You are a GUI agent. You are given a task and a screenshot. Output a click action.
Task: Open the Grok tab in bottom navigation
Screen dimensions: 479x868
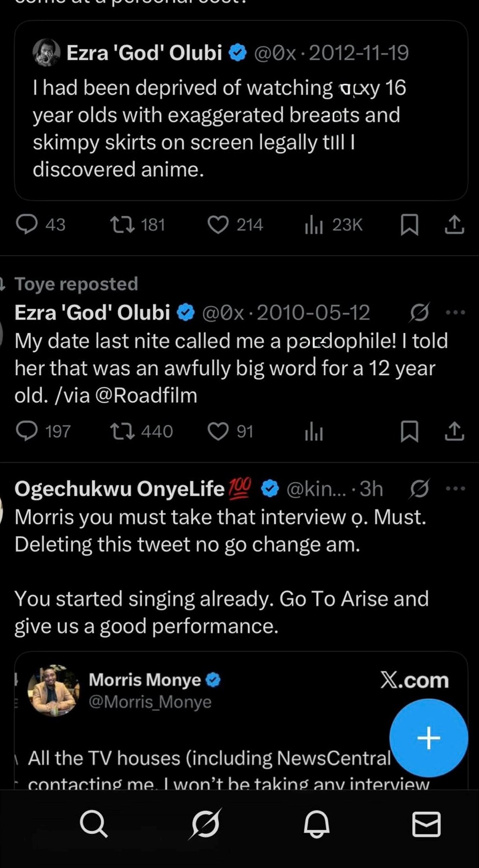[206, 824]
